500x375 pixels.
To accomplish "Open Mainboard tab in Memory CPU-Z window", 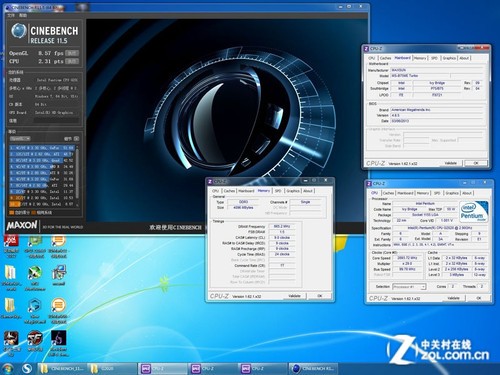I will 246,191.
